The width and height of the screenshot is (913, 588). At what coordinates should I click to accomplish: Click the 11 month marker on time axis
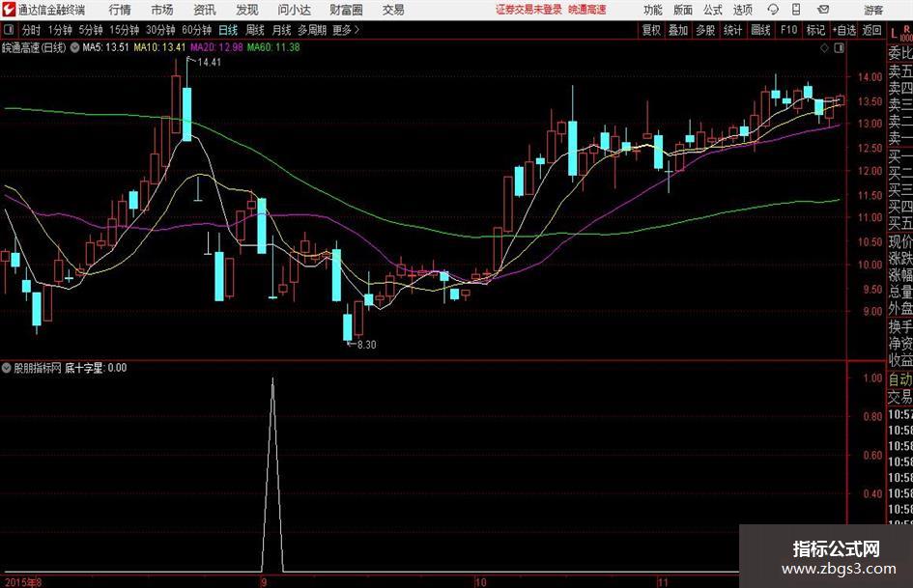click(663, 582)
